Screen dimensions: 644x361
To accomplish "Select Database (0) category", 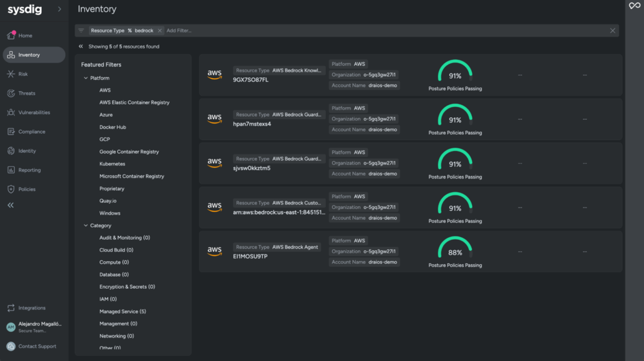I will [x=114, y=275].
